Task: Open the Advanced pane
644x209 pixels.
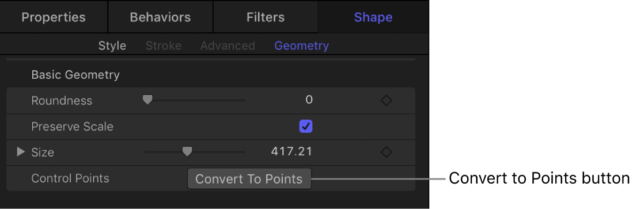Action: click(x=228, y=46)
